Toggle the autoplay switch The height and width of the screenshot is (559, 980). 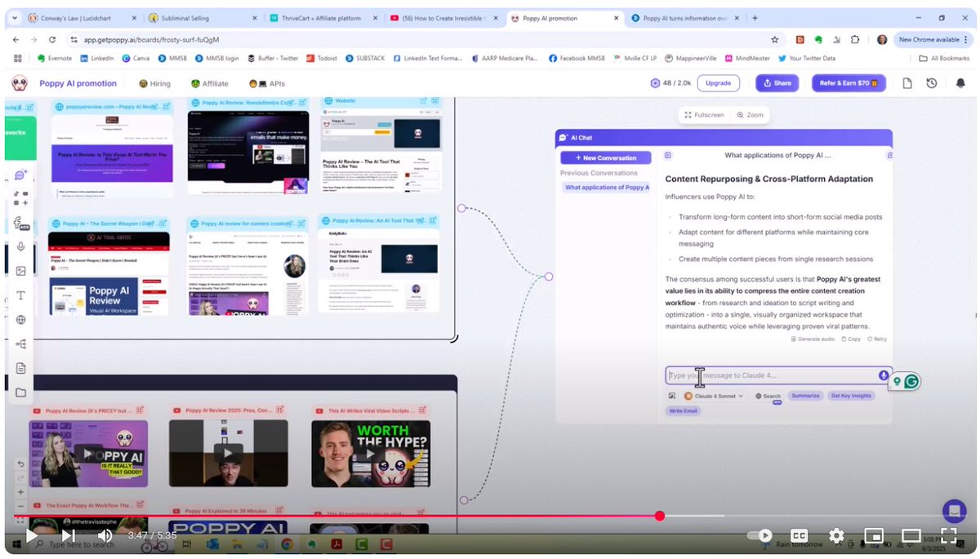pyautogui.click(x=760, y=535)
